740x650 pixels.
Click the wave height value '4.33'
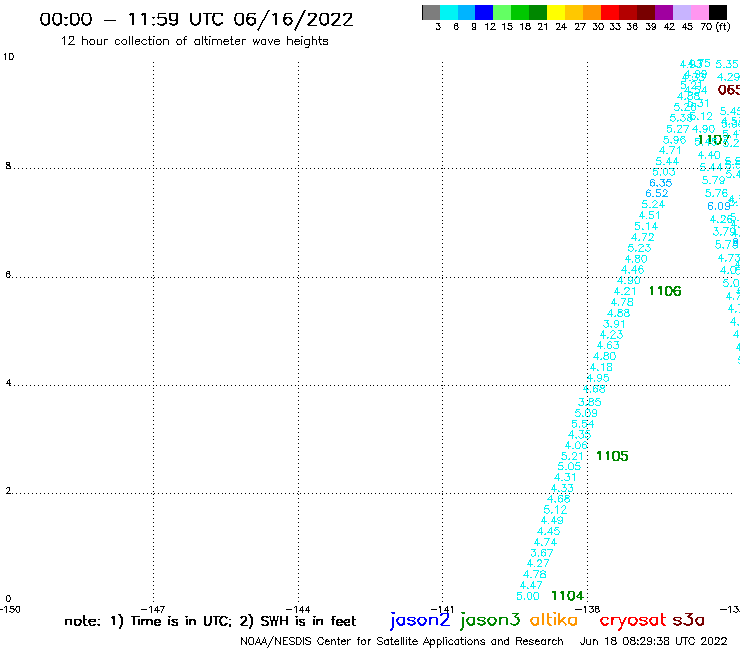(562, 488)
